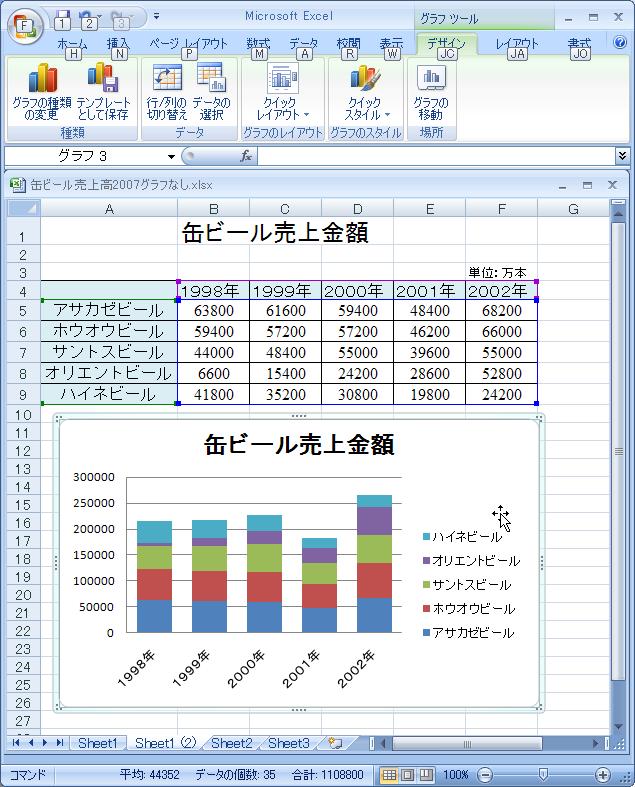Click legend entry ホウオウビール
This screenshot has height=787, width=635.
pyautogui.click(x=469, y=609)
